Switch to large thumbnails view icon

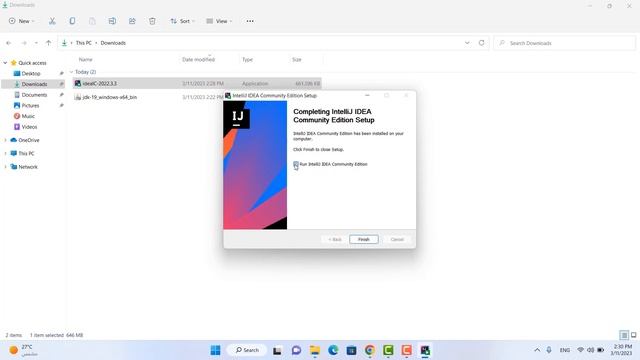[633, 335]
